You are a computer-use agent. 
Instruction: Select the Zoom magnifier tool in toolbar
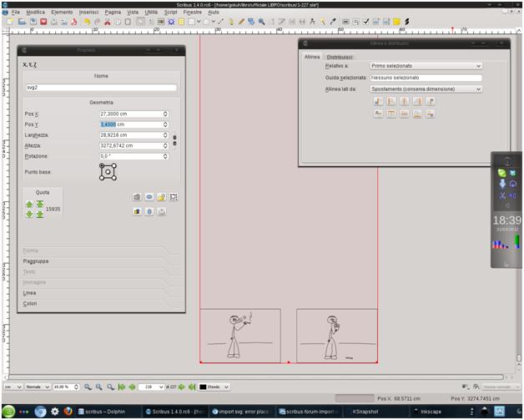tap(262, 22)
